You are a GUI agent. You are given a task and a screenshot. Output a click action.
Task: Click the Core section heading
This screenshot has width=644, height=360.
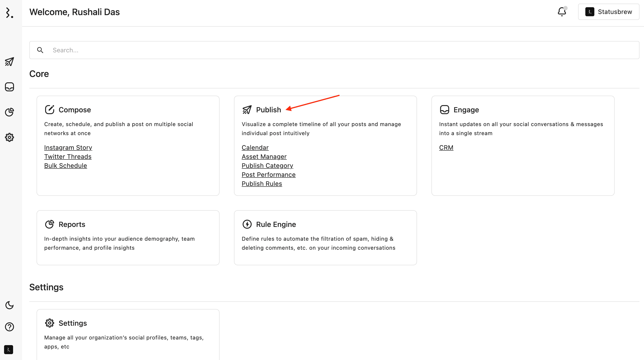point(39,74)
